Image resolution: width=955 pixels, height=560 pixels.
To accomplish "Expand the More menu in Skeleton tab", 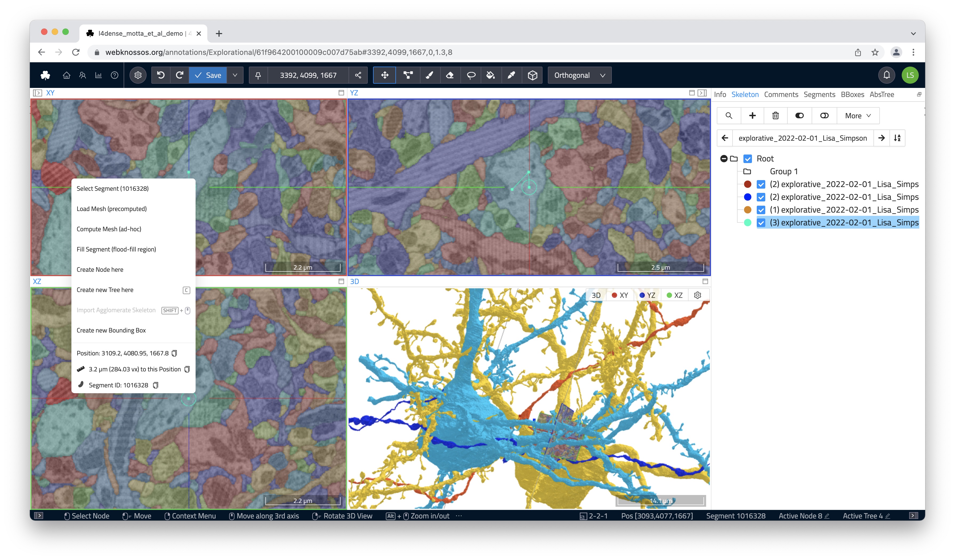I will pos(858,116).
